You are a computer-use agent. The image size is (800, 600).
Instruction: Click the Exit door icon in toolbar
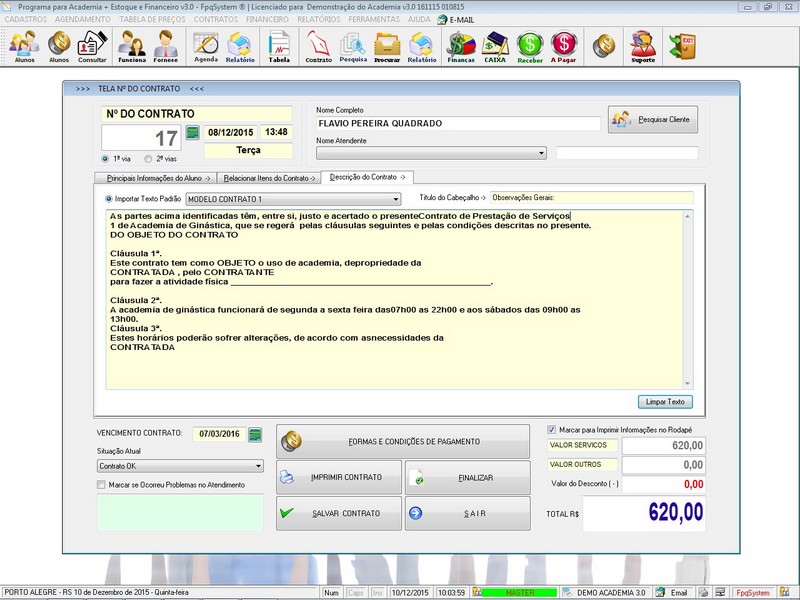(683, 46)
